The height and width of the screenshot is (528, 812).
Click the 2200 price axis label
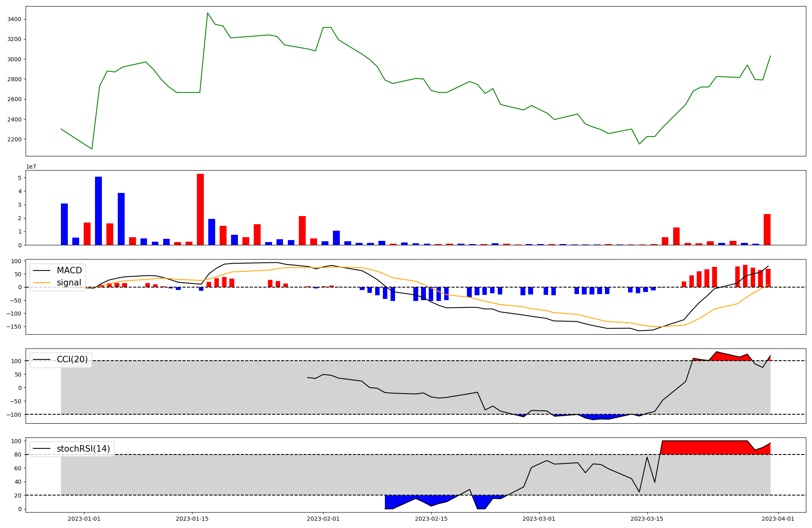tap(15, 139)
